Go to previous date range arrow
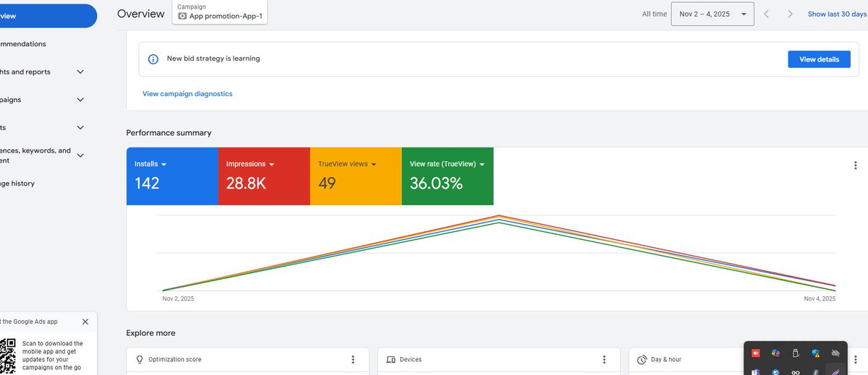Viewport: 868px width, 375px height. click(767, 14)
